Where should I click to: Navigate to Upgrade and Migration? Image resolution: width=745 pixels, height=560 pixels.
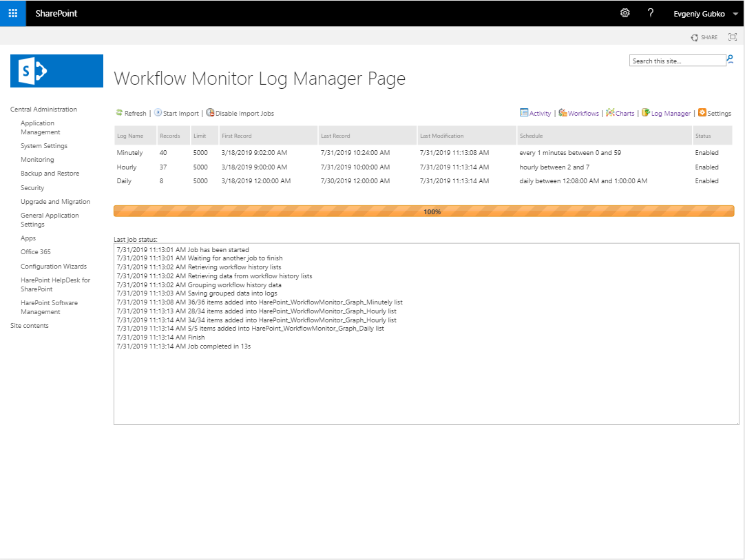[x=55, y=202]
